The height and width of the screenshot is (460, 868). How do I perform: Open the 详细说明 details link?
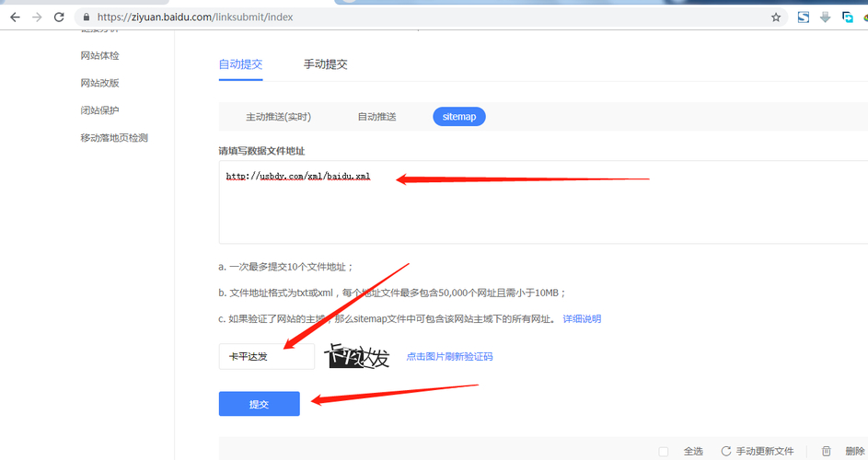(x=582, y=318)
